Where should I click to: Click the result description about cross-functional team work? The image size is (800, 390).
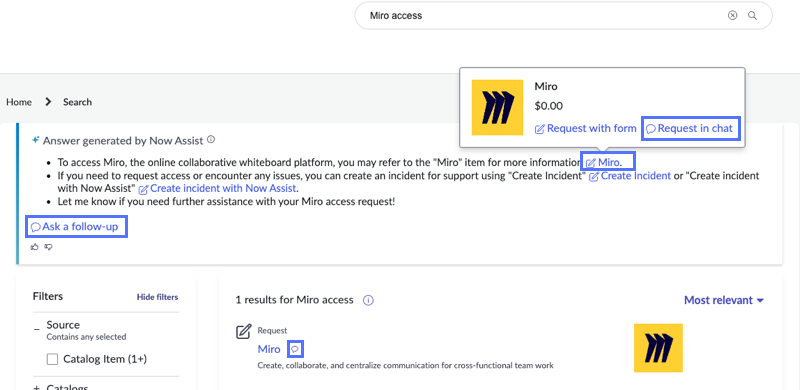coord(406,365)
